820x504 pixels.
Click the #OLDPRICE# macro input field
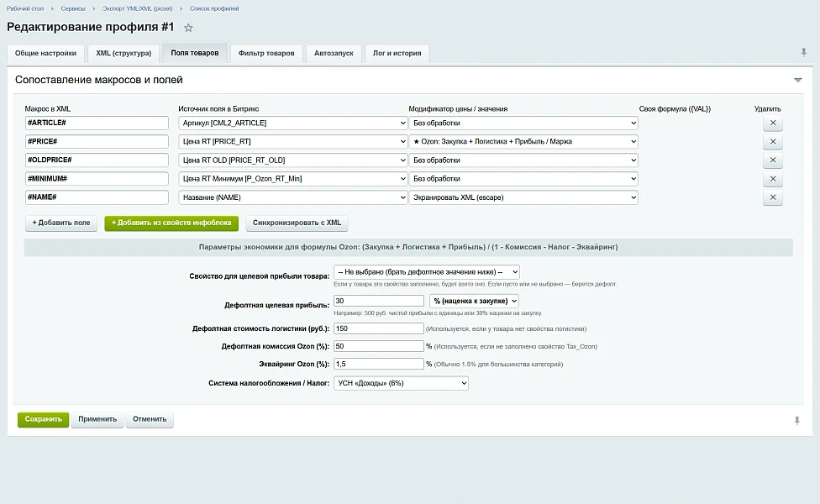pyautogui.click(x=97, y=160)
